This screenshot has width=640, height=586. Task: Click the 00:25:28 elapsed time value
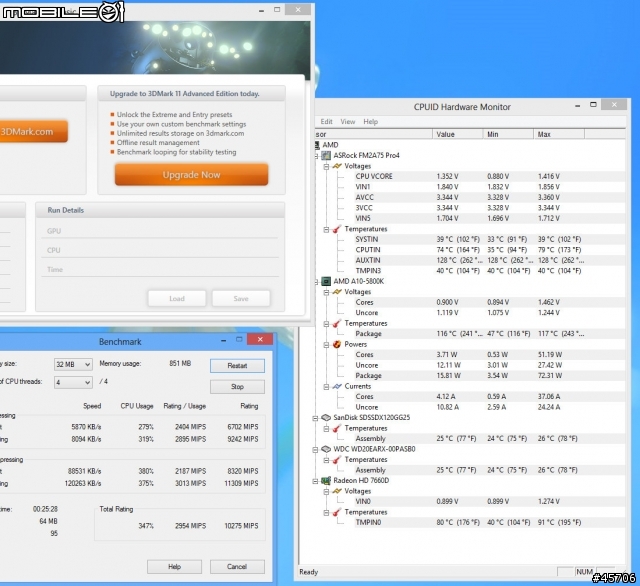coord(45,509)
